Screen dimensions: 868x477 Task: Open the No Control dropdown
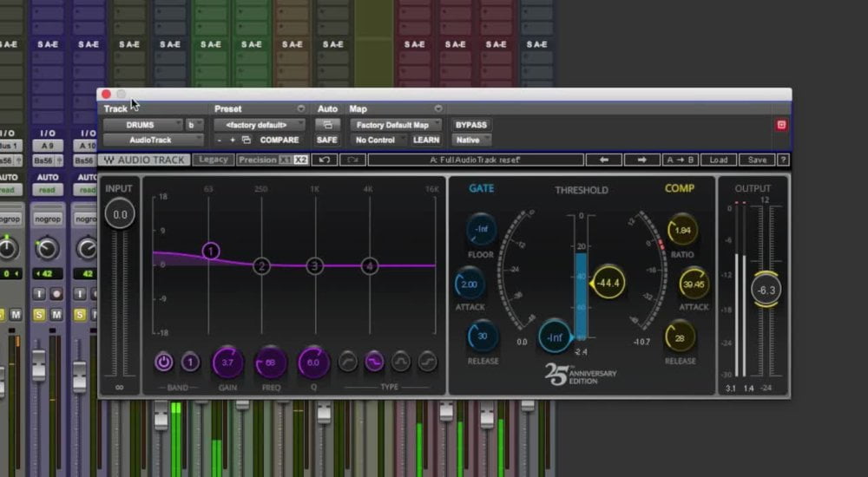click(x=378, y=140)
